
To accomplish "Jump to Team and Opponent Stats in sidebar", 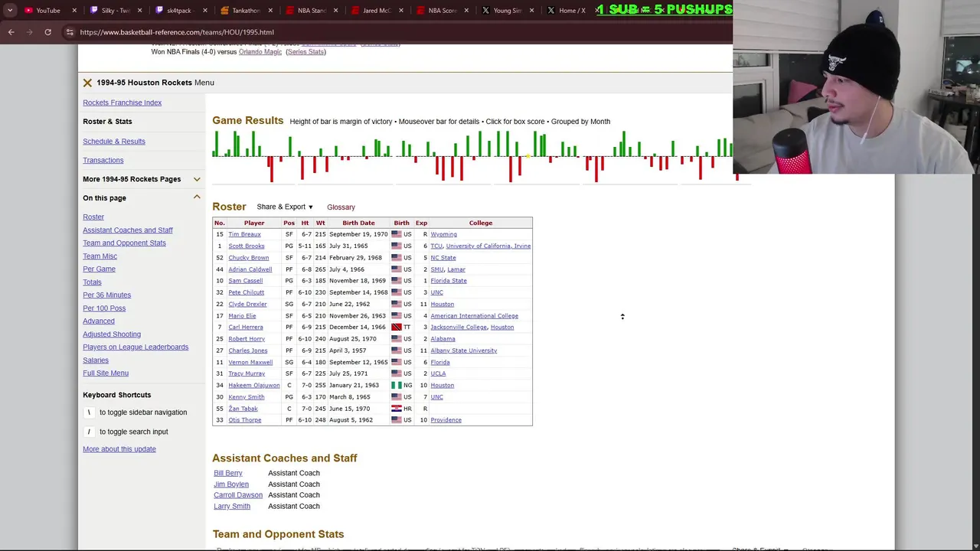I will click(124, 243).
